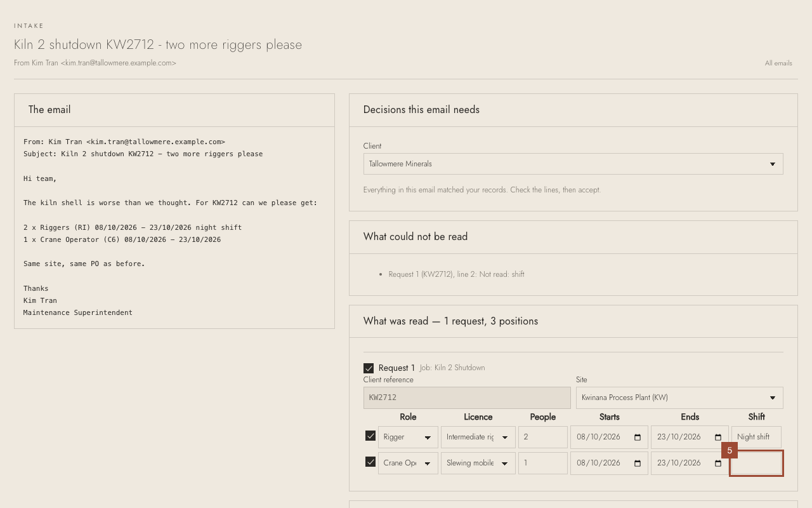Click the Client reference field containing KW2712
The height and width of the screenshot is (508, 812).
point(467,398)
